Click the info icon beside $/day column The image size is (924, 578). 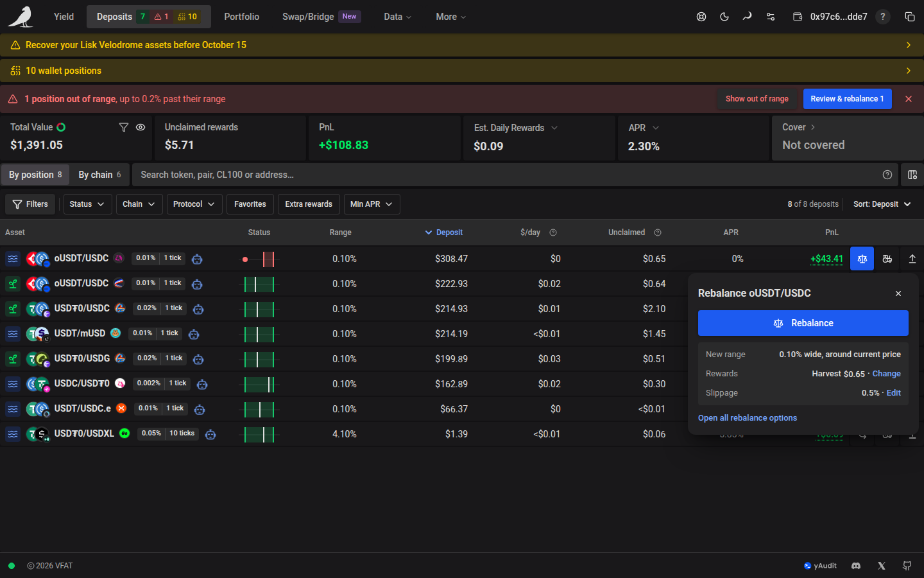coord(553,232)
